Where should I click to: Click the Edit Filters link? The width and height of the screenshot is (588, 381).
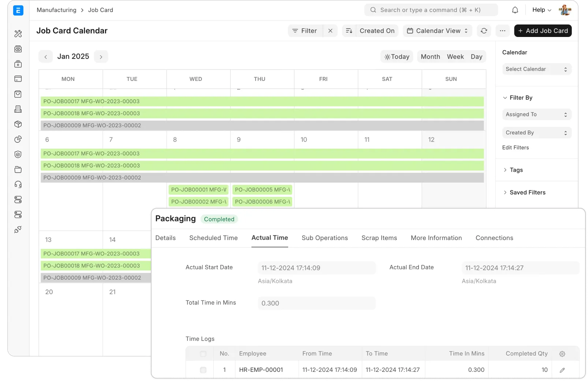point(515,147)
